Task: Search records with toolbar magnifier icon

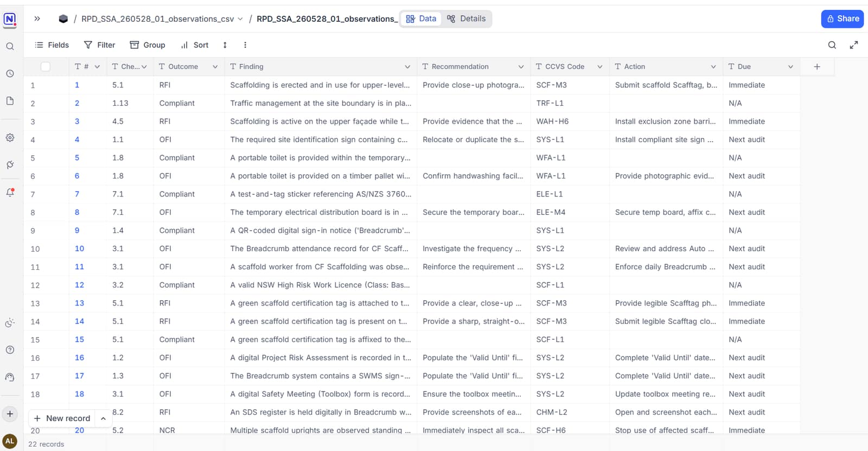Action: 832,45
